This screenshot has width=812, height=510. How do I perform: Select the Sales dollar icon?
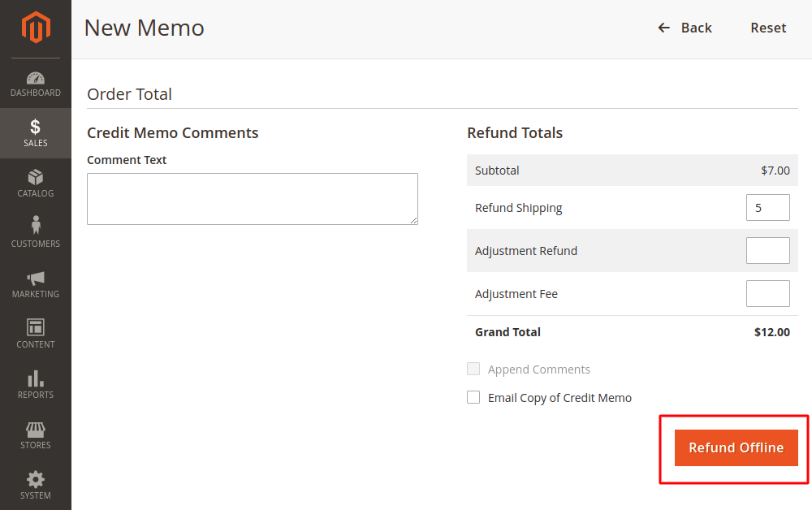click(35, 127)
